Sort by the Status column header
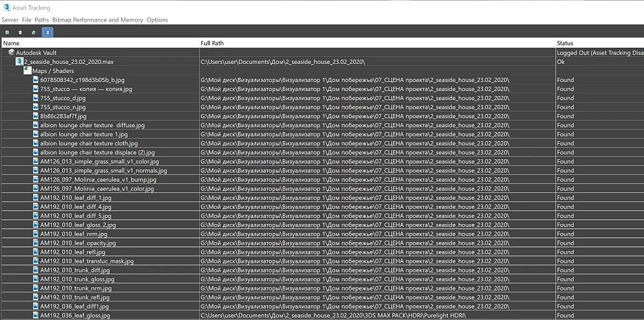Viewport: 644px width, 320px height. [x=600, y=43]
